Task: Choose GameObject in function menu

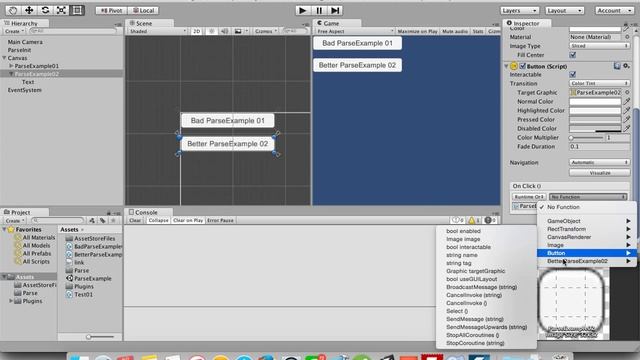Action: 586,221
